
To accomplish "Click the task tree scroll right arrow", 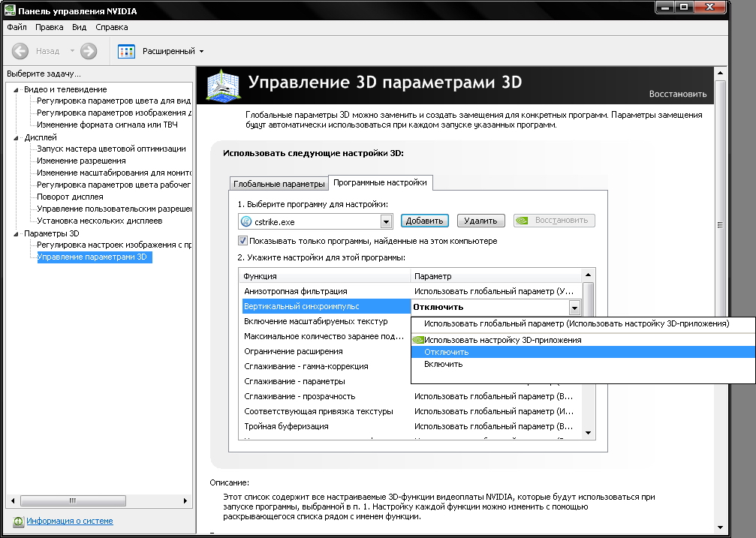I will [185, 501].
